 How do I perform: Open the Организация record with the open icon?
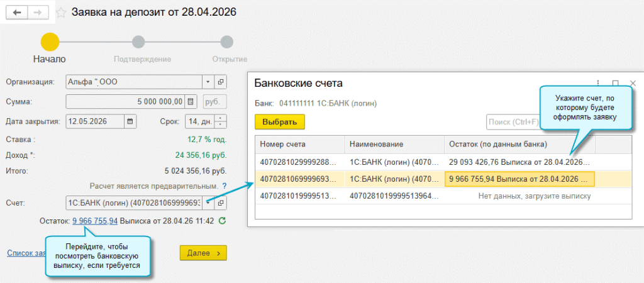221,82
